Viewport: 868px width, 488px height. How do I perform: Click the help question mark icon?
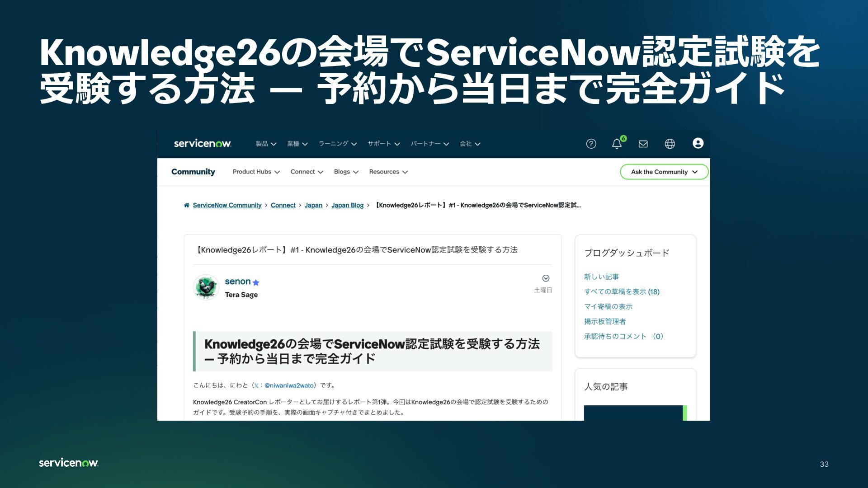pyautogui.click(x=591, y=144)
